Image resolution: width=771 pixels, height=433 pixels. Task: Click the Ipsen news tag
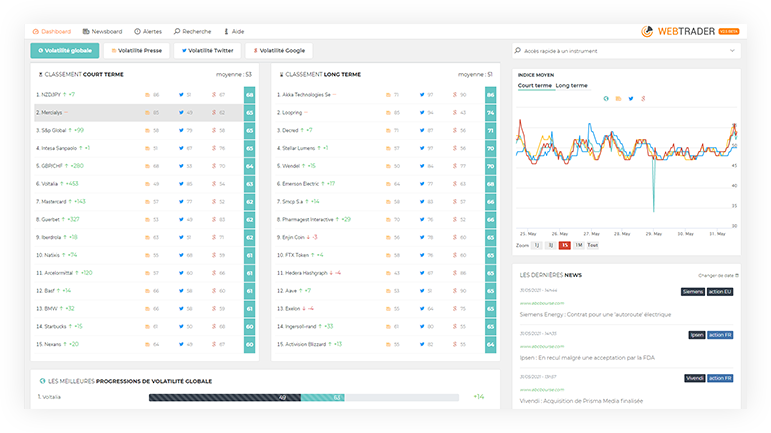point(696,335)
